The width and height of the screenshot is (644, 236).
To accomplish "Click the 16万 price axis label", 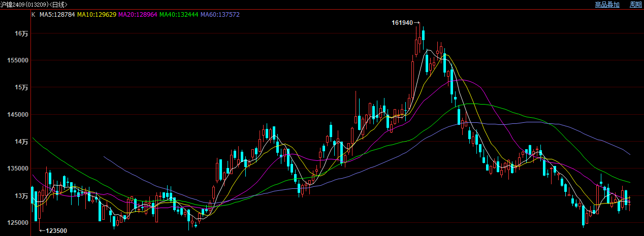I will (21, 33).
